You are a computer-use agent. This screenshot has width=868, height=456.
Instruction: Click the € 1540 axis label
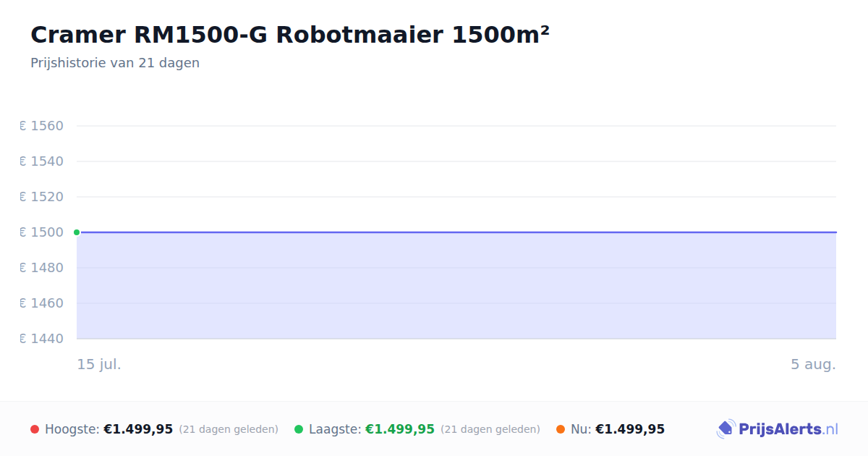(42, 161)
